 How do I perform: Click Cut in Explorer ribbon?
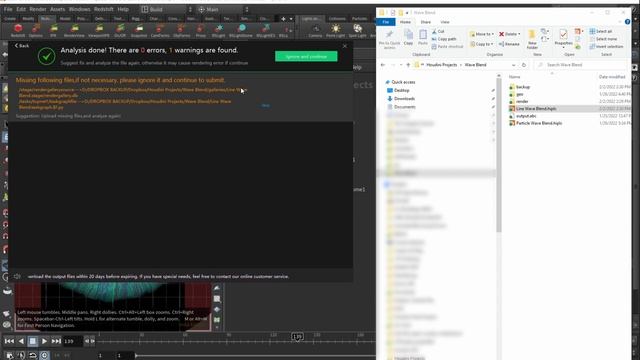coord(438,31)
